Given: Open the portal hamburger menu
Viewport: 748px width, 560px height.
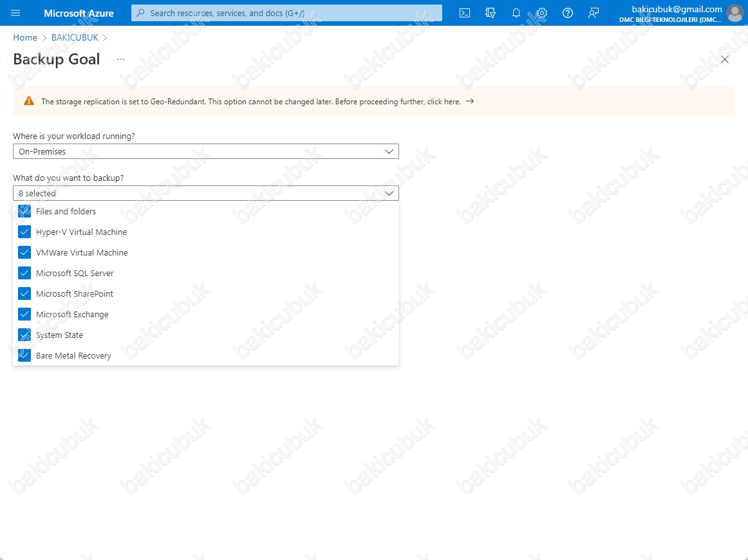Looking at the screenshot, I should 15,13.
